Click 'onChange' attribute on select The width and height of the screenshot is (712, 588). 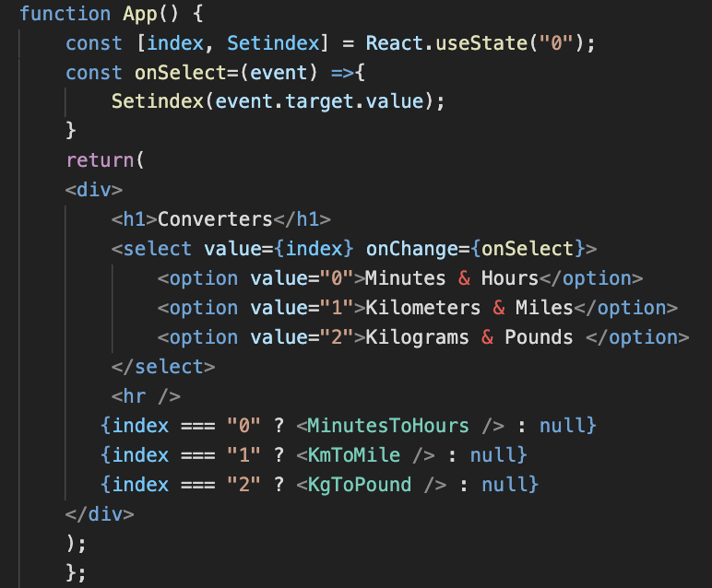pos(412,249)
